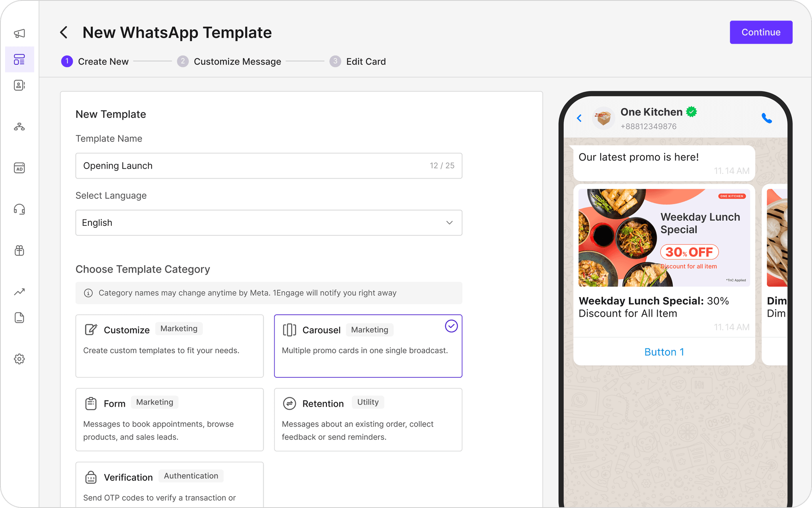Open the Select Language dropdown
The image size is (812, 508).
point(269,223)
